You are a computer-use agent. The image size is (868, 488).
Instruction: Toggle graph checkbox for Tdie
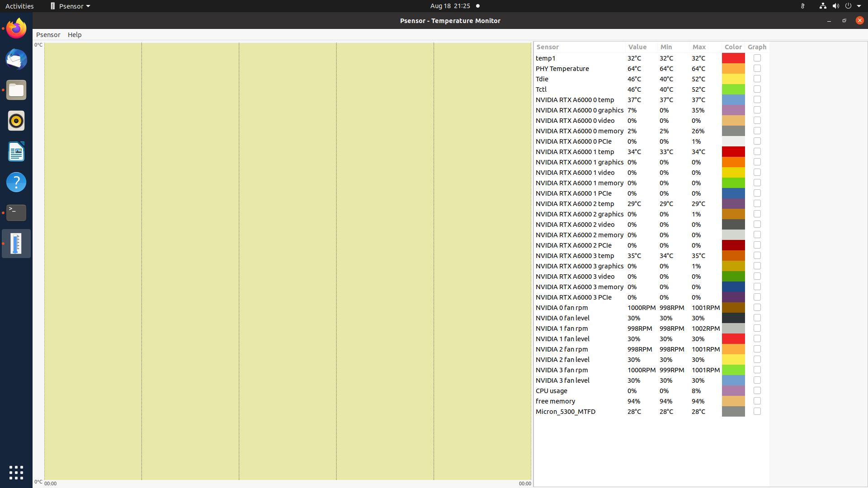[757, 79]
